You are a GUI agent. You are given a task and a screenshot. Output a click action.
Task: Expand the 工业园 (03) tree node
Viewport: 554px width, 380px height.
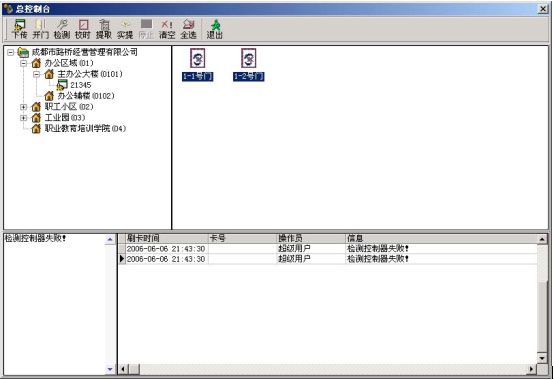click(23, 118)
